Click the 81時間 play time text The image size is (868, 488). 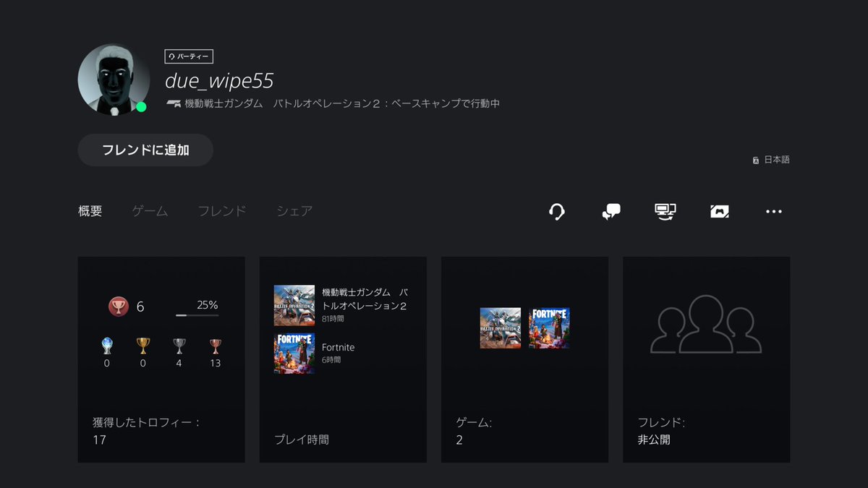point(333,319)
